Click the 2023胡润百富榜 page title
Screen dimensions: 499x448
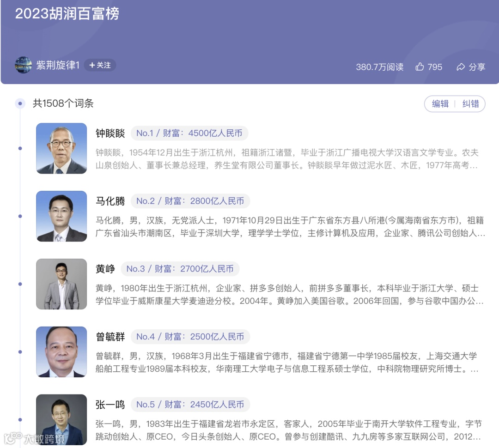click(67, 14)
